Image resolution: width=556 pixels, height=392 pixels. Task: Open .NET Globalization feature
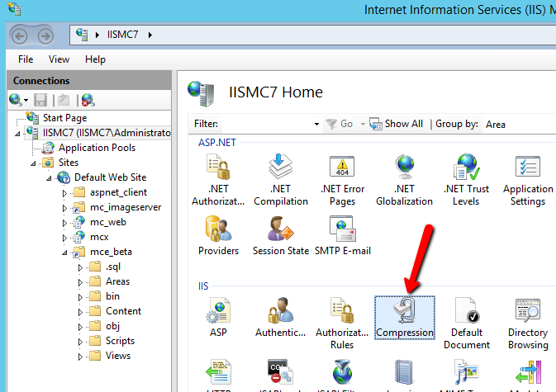tap(404, 180)
